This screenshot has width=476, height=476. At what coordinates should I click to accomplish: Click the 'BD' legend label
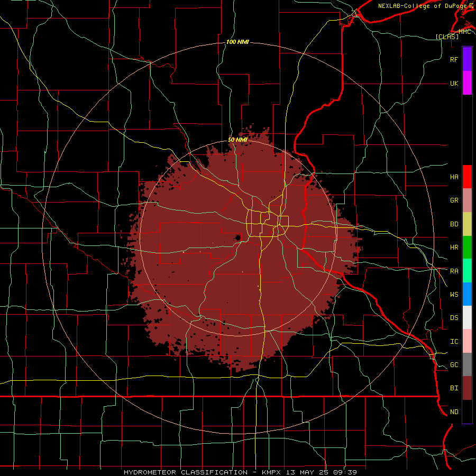point(454,224)
